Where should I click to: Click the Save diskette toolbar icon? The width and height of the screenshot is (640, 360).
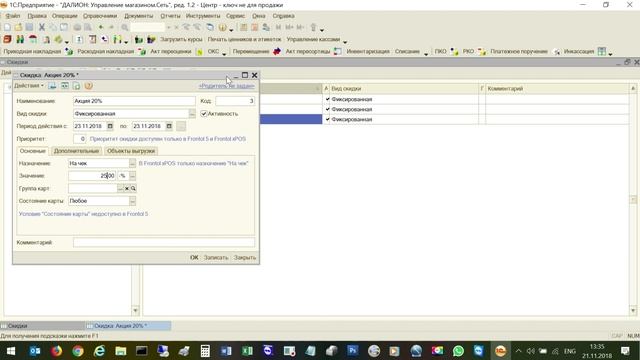29,27
